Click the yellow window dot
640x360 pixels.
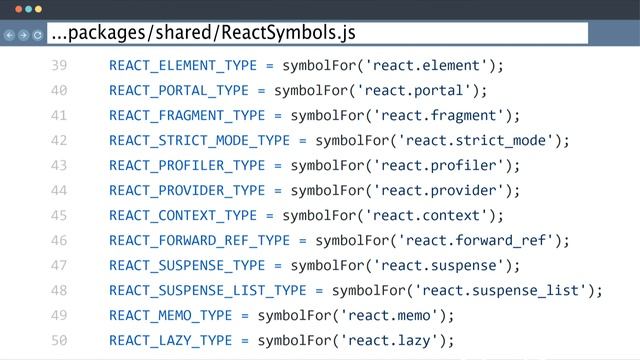tap(38, 9)
